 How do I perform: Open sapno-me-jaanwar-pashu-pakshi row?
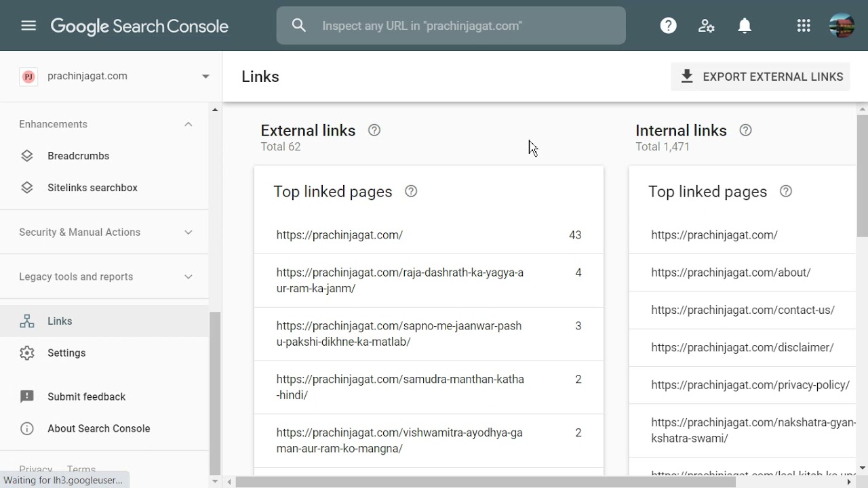pyautogui.click(x=429, y=334)
